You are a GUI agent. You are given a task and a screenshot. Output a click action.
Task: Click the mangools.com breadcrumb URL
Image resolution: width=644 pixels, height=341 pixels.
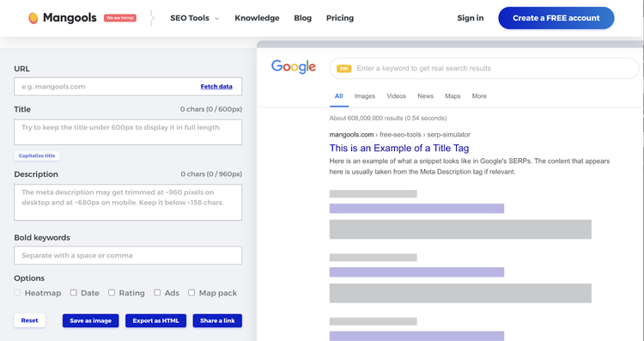pos(399,135)
